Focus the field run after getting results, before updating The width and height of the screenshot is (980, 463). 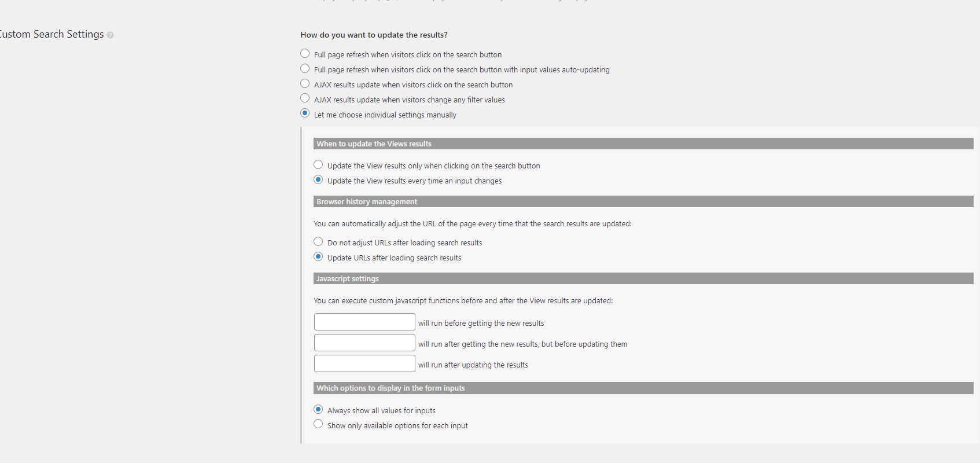click(x=364, y=343)
